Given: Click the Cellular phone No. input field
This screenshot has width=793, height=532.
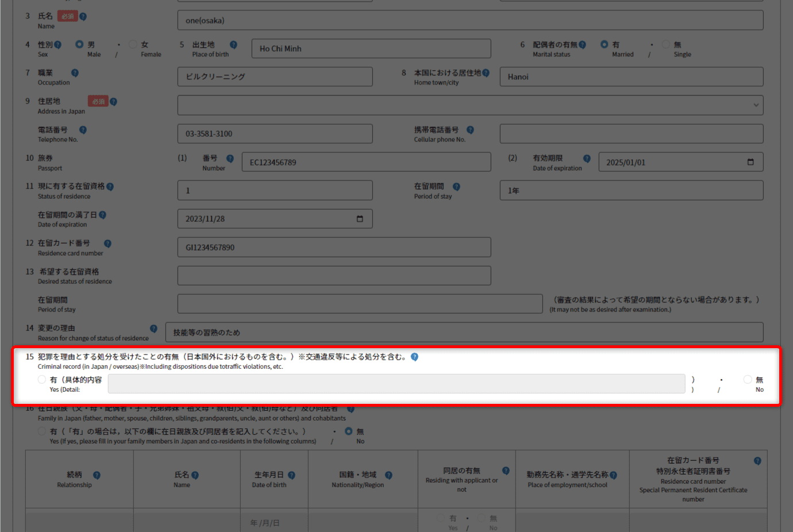Looking at the screenshot, I should coord(631,134).
